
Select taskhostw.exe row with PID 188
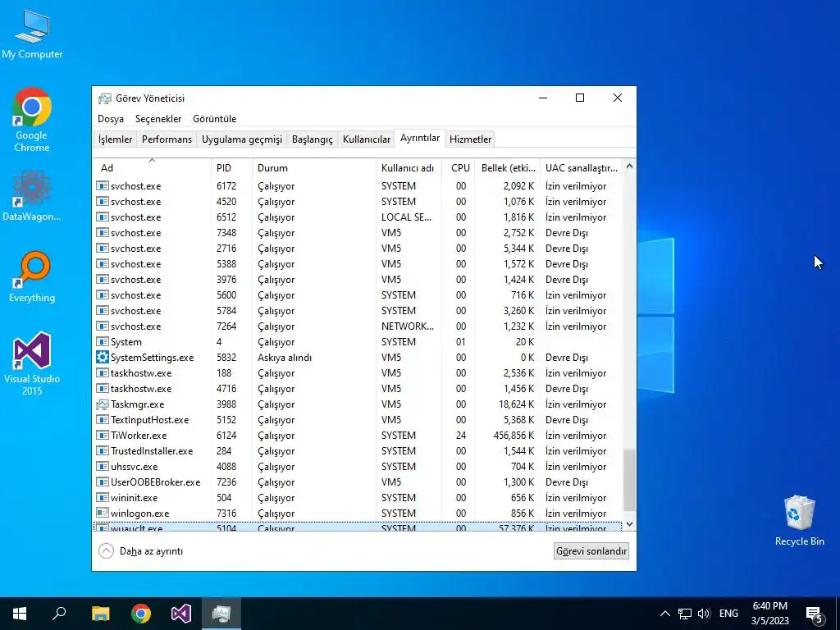(358, 373)
